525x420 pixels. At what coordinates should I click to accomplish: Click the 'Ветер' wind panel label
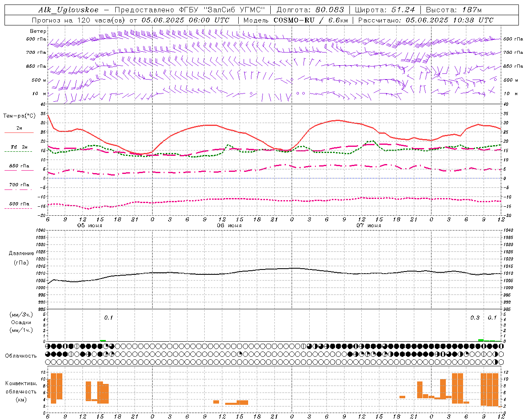pyautogui.click(x=38, y=31)
